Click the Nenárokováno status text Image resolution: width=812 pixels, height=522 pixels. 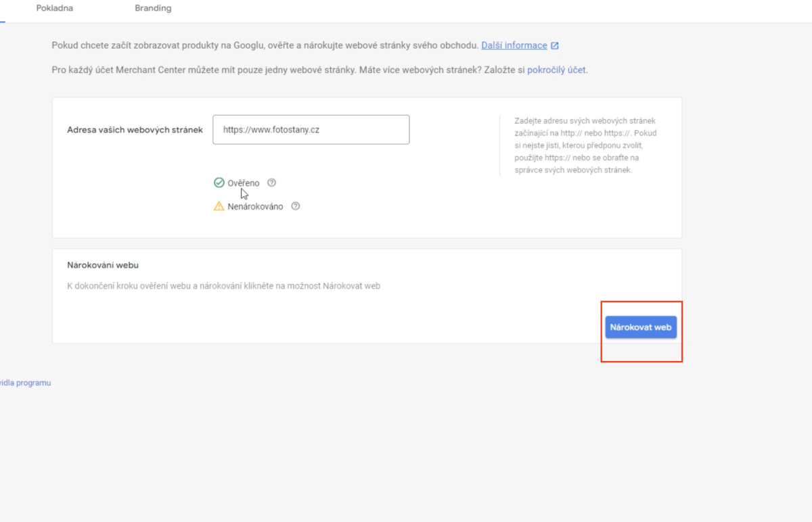(256, 207)
